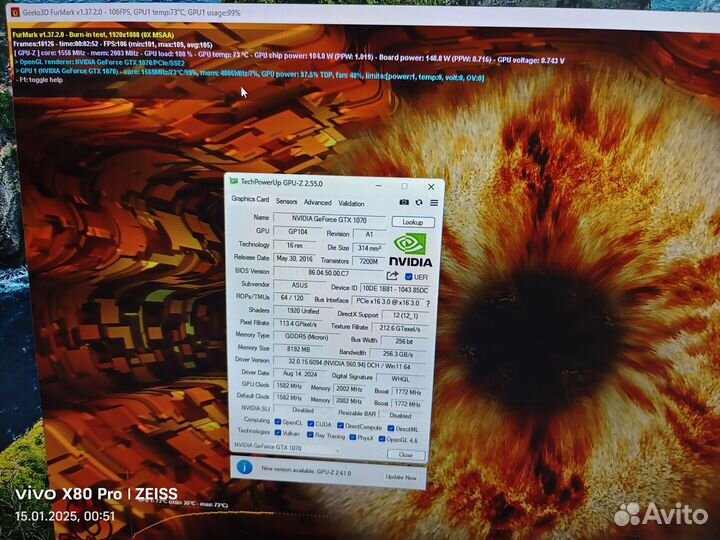Click the BIOS Version field
This screenshot has width=720, height=540.
click(x=327, y=272)
